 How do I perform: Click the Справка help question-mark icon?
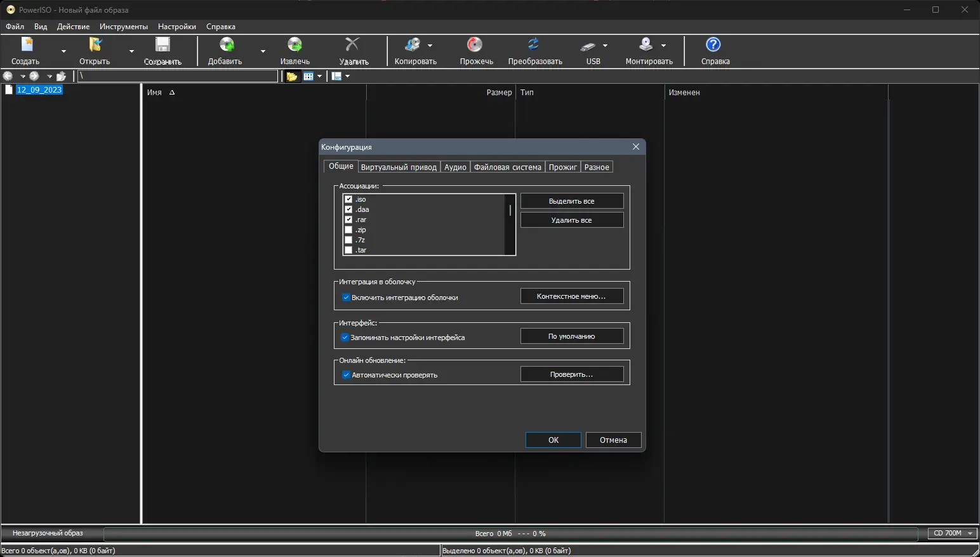(713, 44)
